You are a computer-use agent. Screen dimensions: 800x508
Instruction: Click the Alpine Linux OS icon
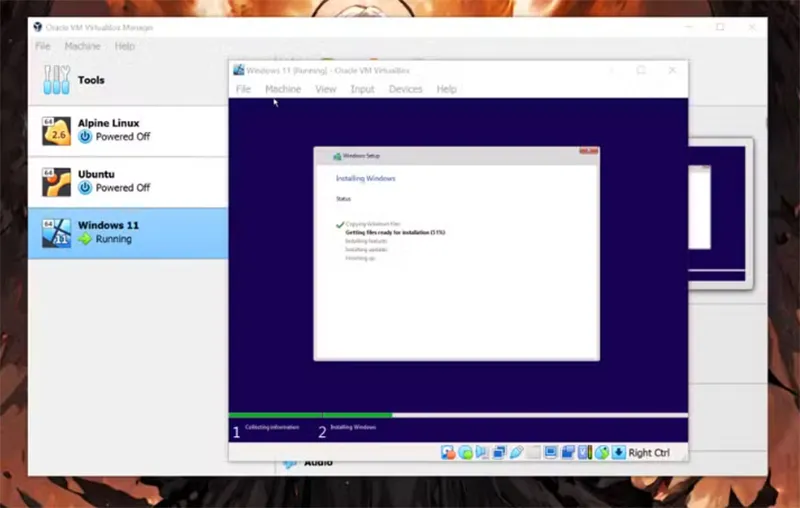point(56,131)
